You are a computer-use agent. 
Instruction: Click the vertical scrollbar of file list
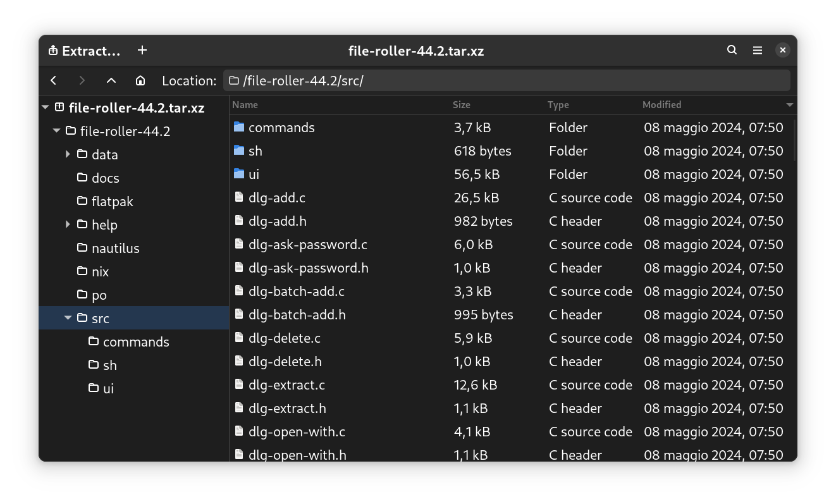click(794, 140)
